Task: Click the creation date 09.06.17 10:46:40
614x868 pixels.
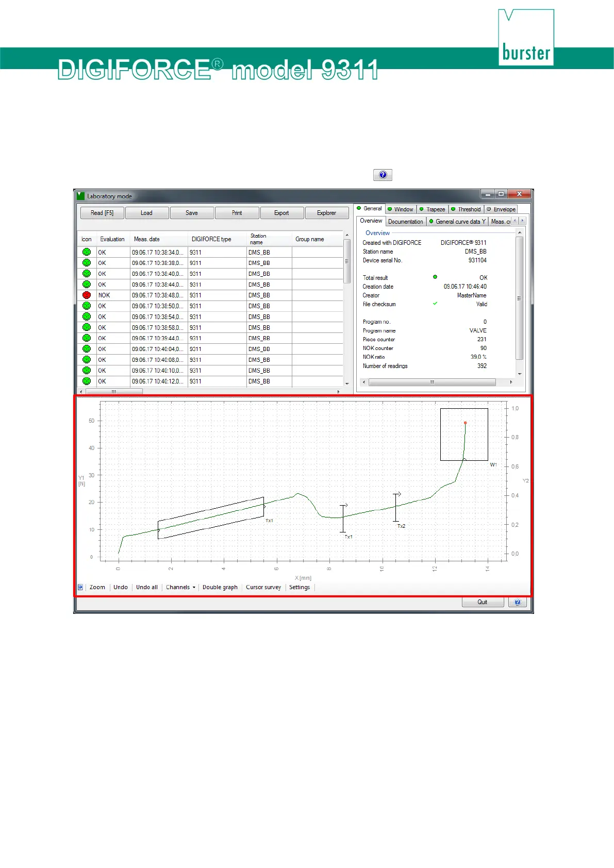Action: coord(465,287)
